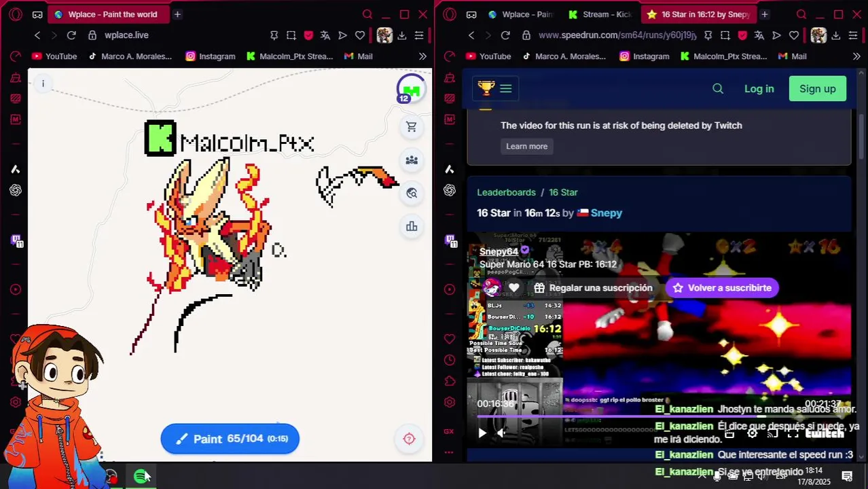Click the Sign up button

817,89
